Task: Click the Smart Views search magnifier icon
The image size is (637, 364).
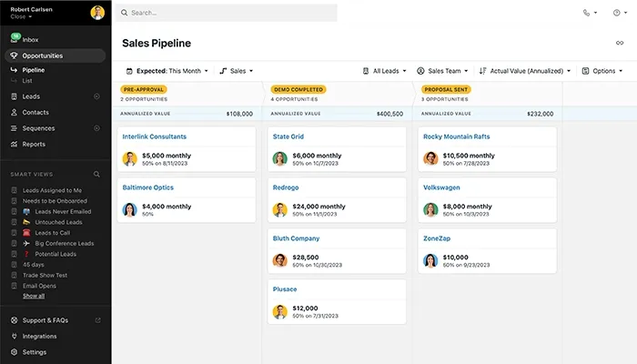Action: pyautogui.click(x=96, y=174)
